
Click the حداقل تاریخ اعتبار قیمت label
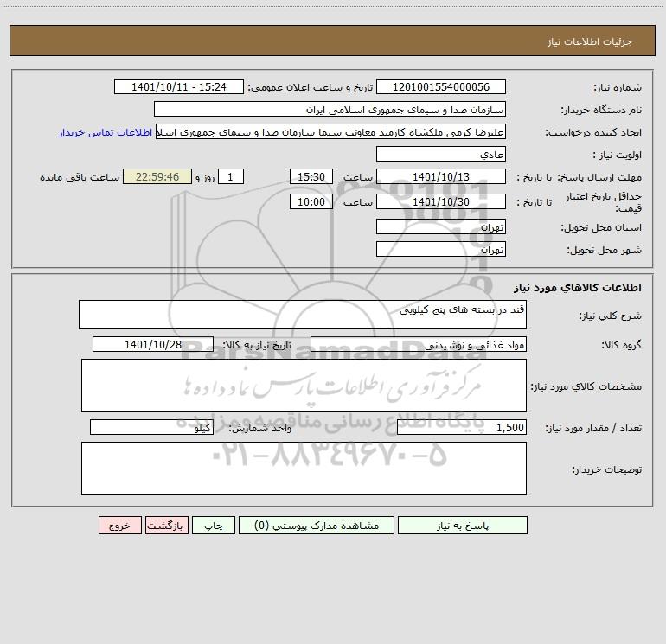604,202
